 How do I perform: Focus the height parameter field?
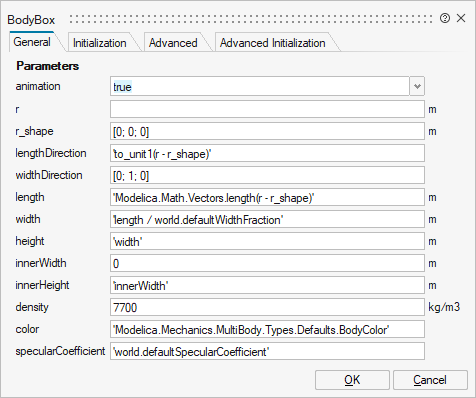click(267, 241)
